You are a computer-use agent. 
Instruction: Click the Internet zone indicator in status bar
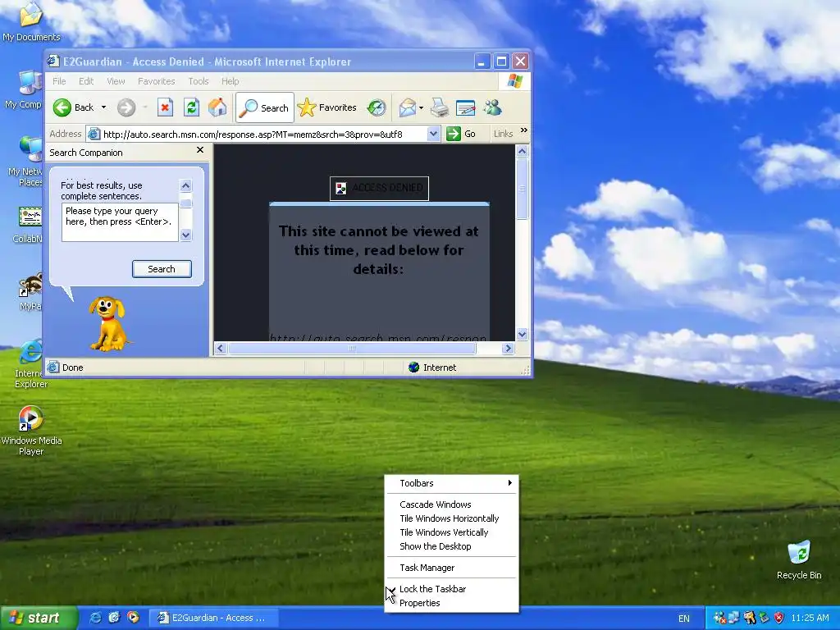click(432, 367)
